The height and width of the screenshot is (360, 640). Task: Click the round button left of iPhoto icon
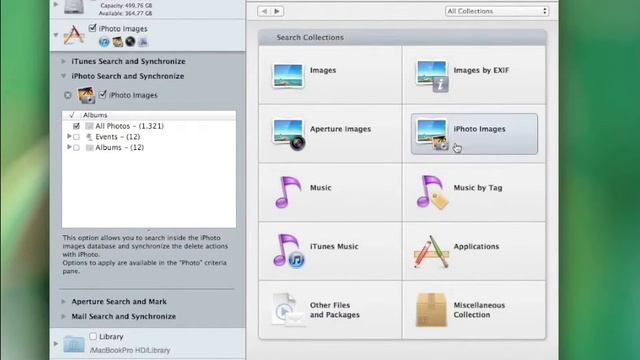tap(68, 95)
